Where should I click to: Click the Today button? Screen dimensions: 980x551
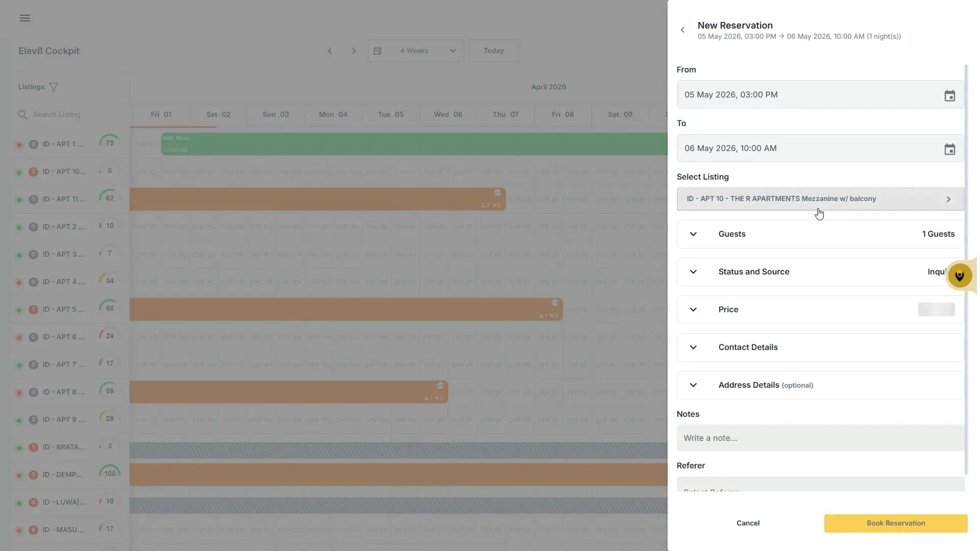[x=494, y=51]
